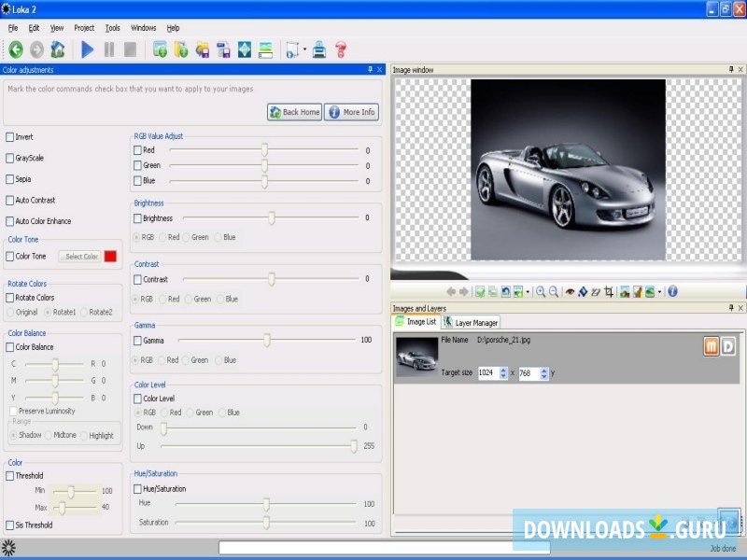Click the zoom in magnifier icon
The image size is (747, 560).
[541, 291]
